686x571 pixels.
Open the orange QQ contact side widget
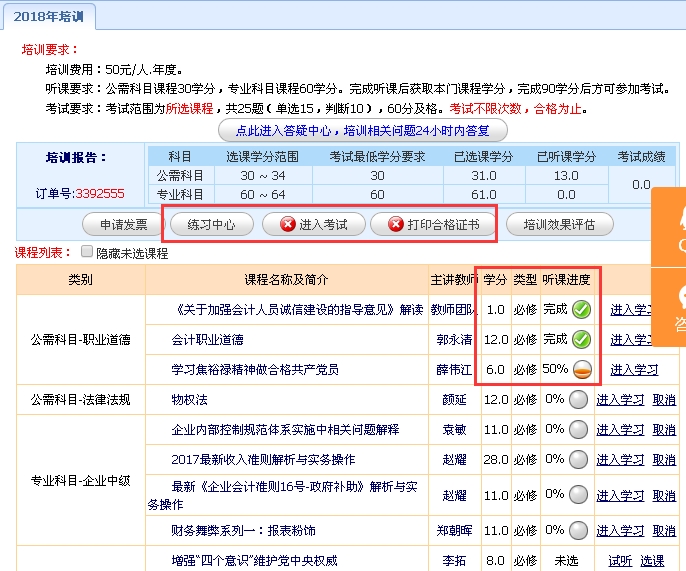click(670, 226)
